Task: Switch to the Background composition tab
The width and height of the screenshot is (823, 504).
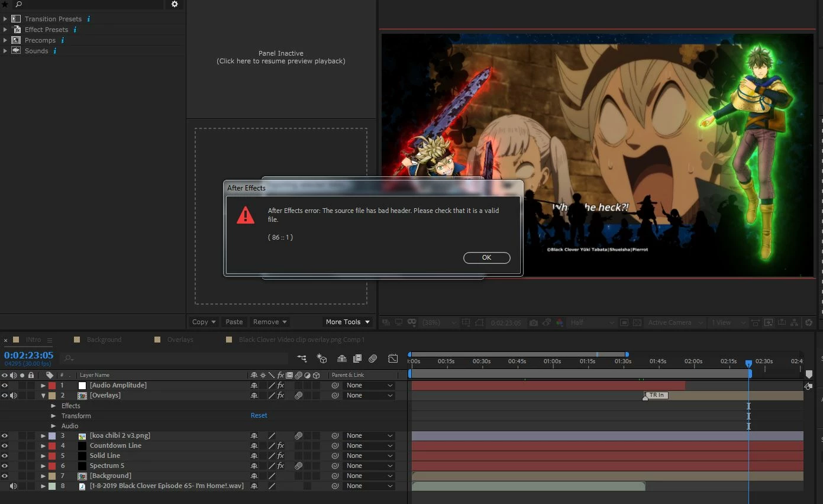Action: [104, 340]
